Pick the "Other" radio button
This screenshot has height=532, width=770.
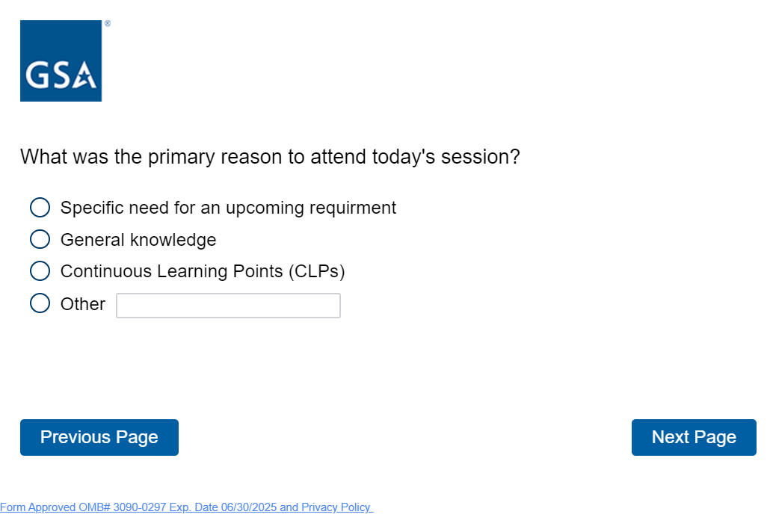tap(40, 303)
